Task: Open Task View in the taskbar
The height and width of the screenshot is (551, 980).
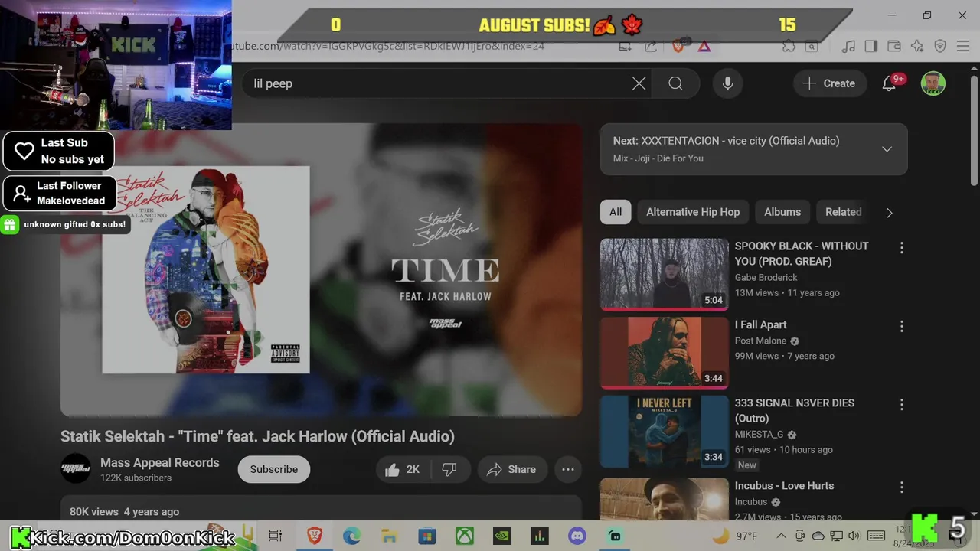Action: (x=276, y=536)
